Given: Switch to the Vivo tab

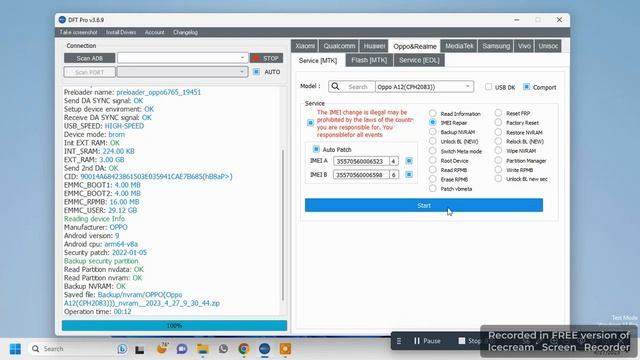Looking at the screenshot, I should 524,46.
